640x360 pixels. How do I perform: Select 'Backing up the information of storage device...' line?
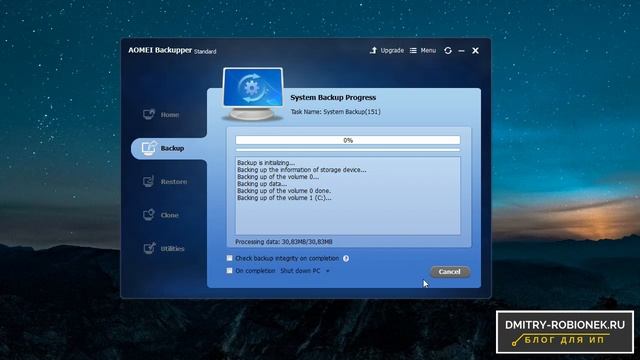click(x=302, y=170)
